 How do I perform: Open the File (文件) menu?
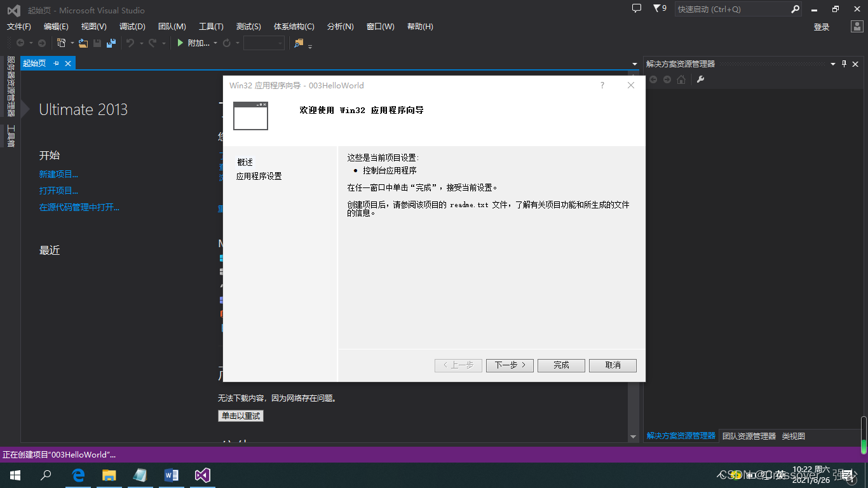coord(19,27)
